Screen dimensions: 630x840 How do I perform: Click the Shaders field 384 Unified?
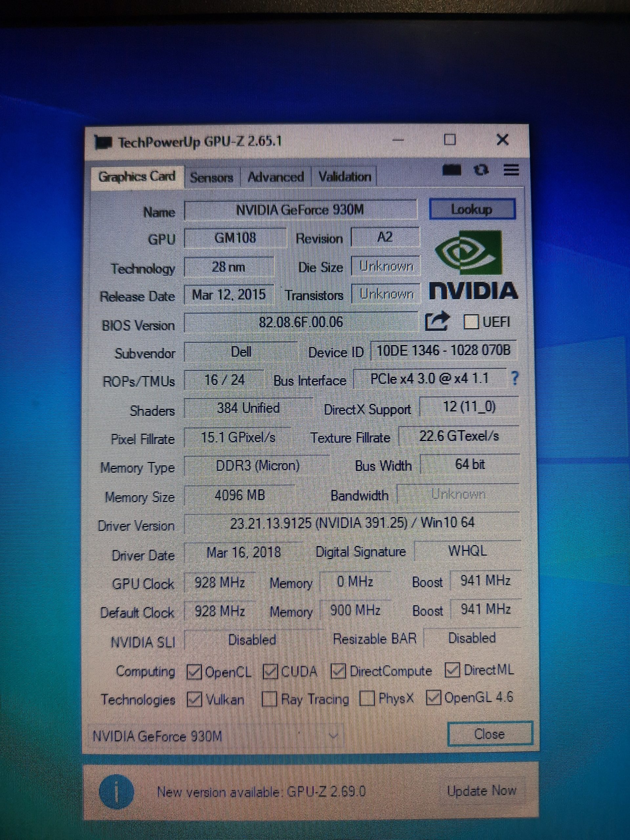click(x=248, y=408)
